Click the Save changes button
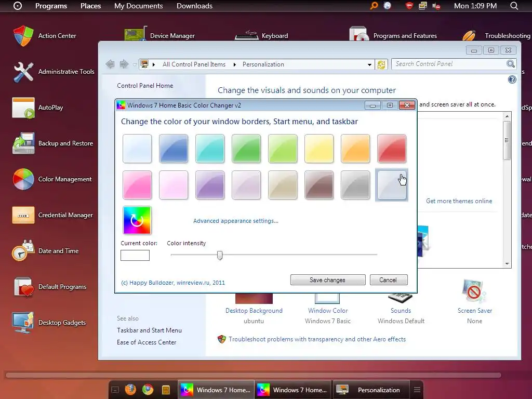Screen dimensions: 532x399 tap(328, 280)
